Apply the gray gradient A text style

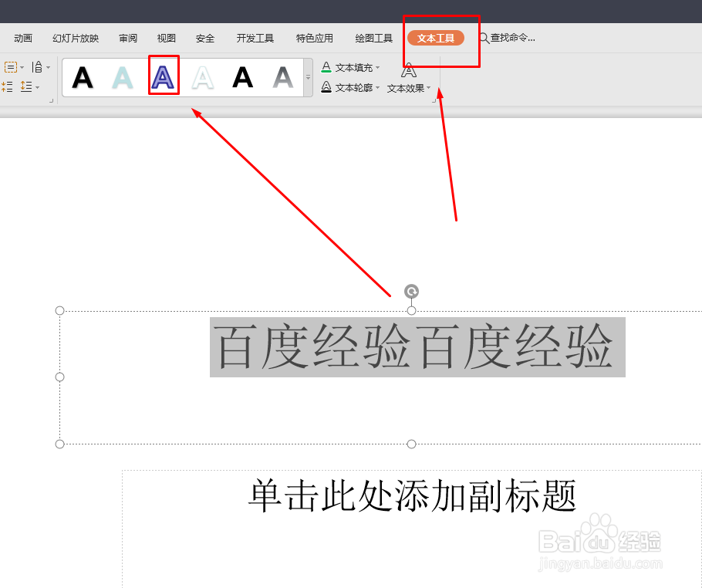point(283,77)
